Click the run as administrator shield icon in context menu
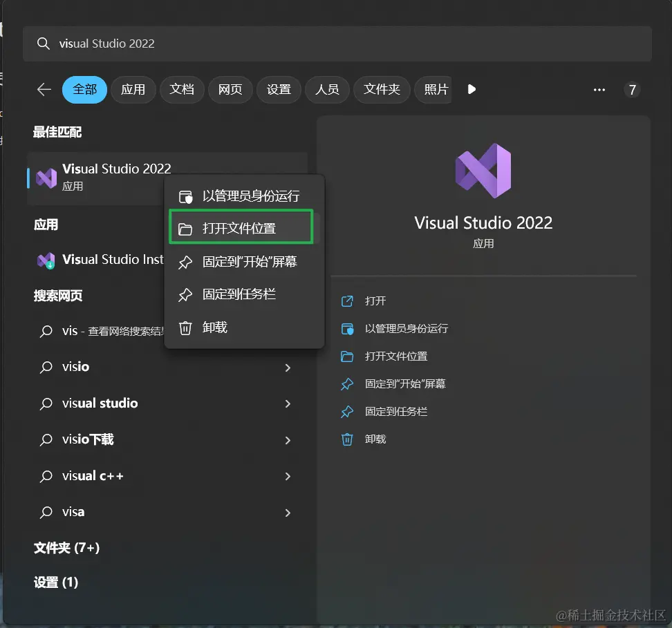672x628 pixels. (185, 197)
